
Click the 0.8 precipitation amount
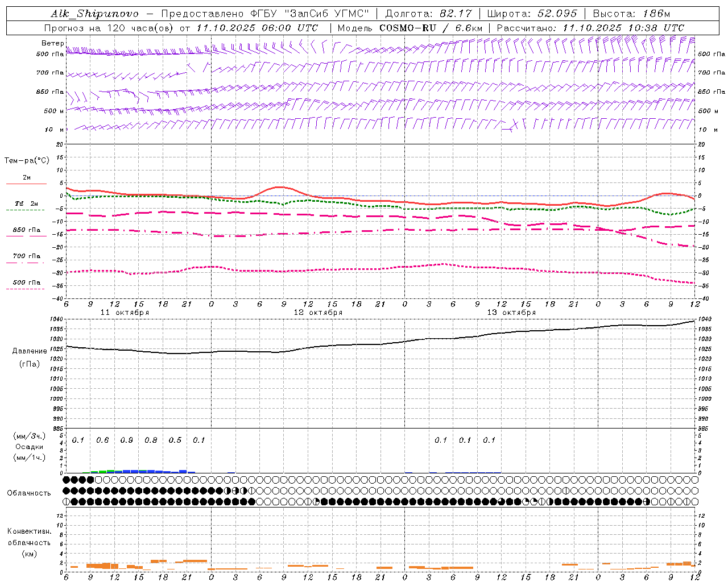[151, 440]
